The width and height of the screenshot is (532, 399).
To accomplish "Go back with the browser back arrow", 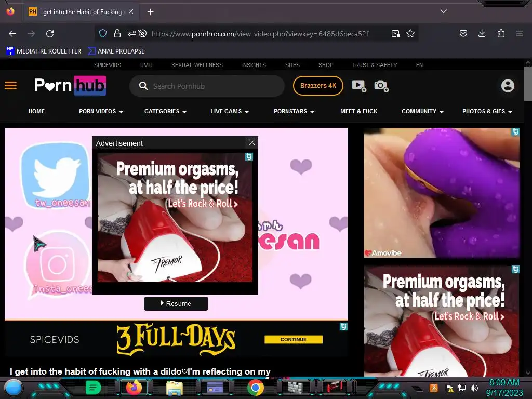I will pyautogui.click(x=12, y=34).
